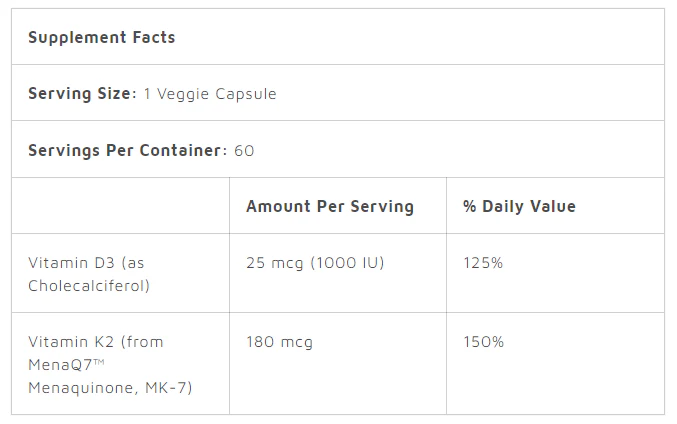
Task: Click the % Daily Value column header
Action: [x=519, y=206]
